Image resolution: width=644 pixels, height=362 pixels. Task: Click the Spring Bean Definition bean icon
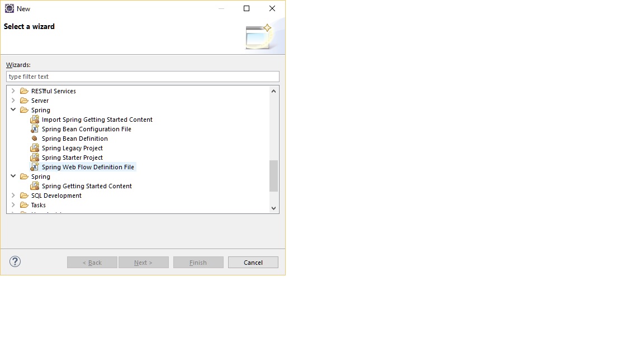[x=35, y=139]
